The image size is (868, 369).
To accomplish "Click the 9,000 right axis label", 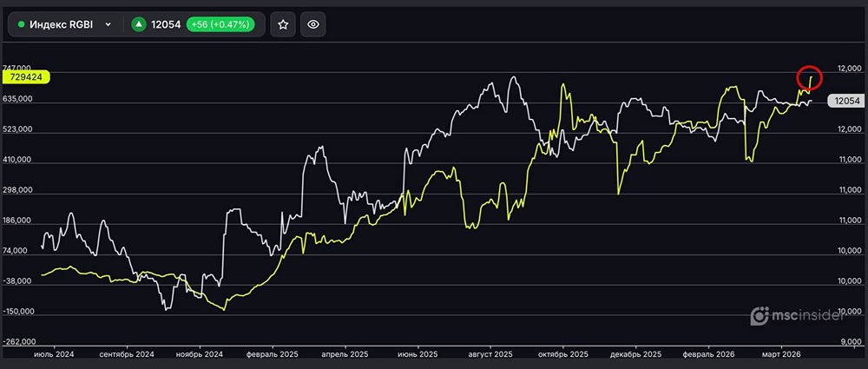I will pos(848,343).
